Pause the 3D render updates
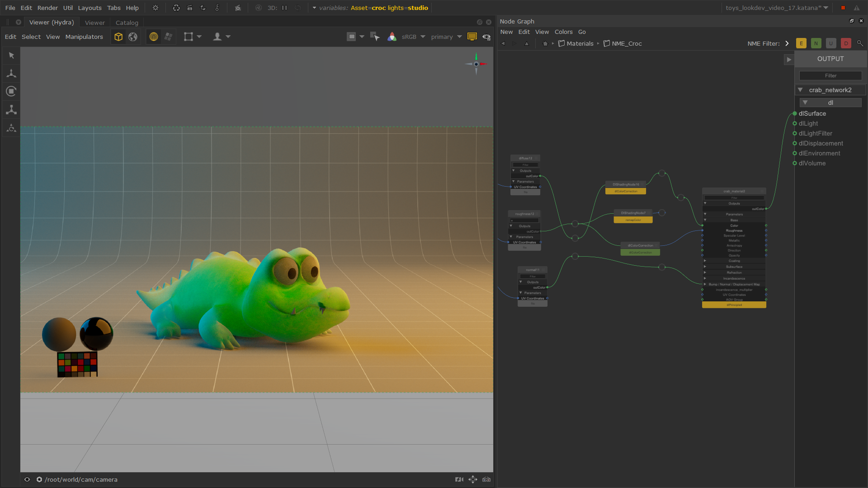This screenshot has height=488, width=868. [x=284, y=8]
